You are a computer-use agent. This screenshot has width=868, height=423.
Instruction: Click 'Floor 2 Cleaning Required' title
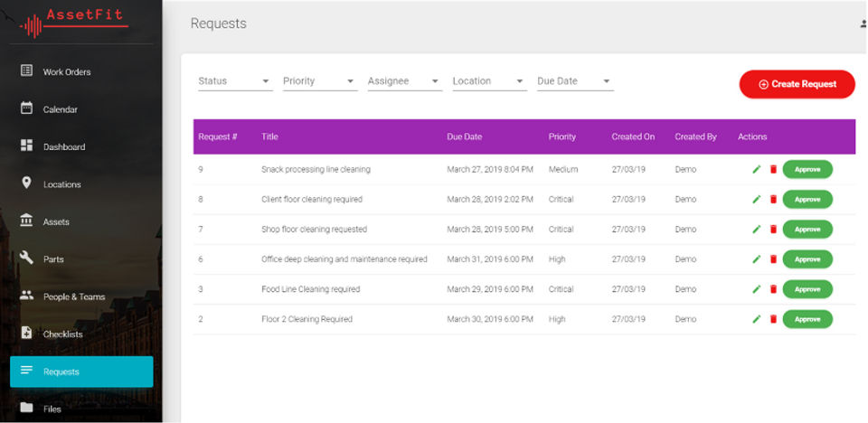pyautogui.click(x=307, y=319)
